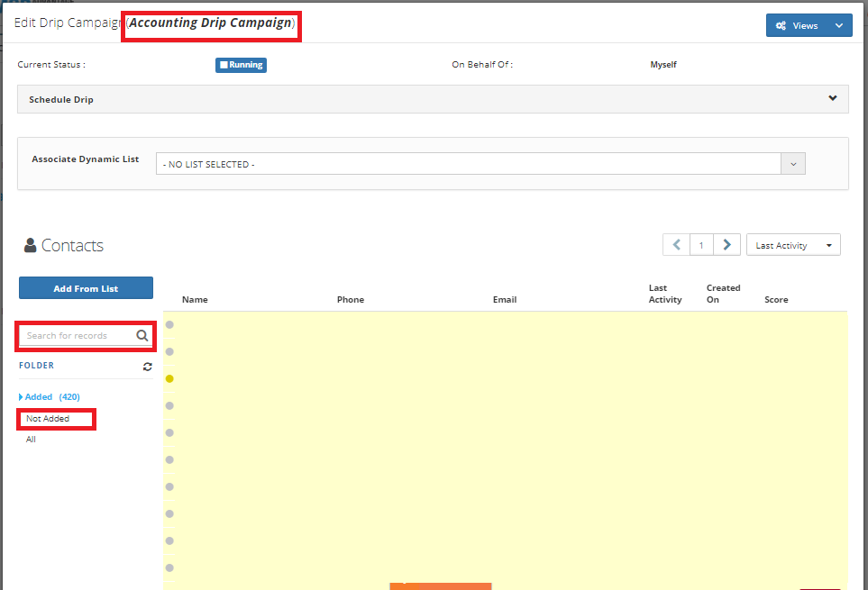This screenshot has height=590, width=868.
Task: Click the Add From List button
Action: coord(86,288)
